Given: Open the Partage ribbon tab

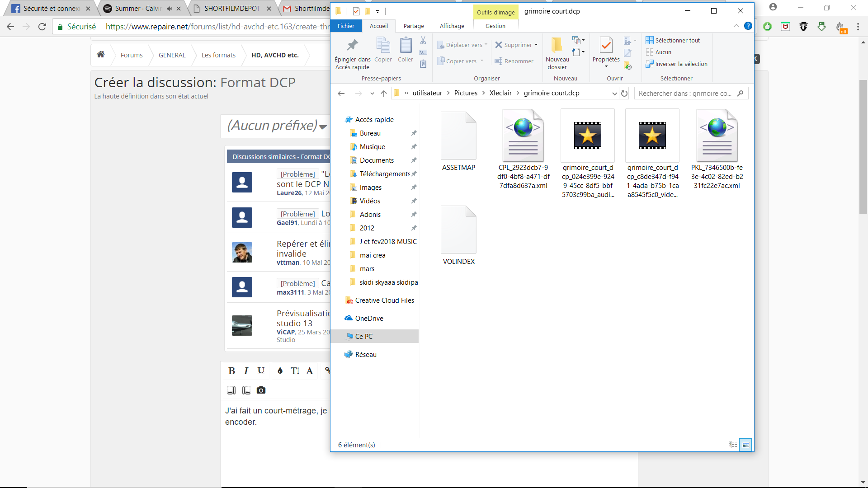Looking at the screenshot, I should tap(413, 26).
